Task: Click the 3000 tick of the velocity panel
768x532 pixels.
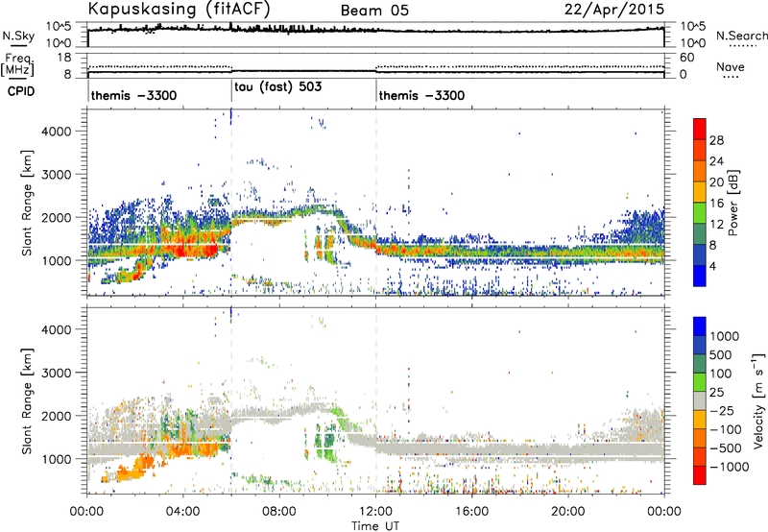Action: pyautogui.click(x=56, y=373)
